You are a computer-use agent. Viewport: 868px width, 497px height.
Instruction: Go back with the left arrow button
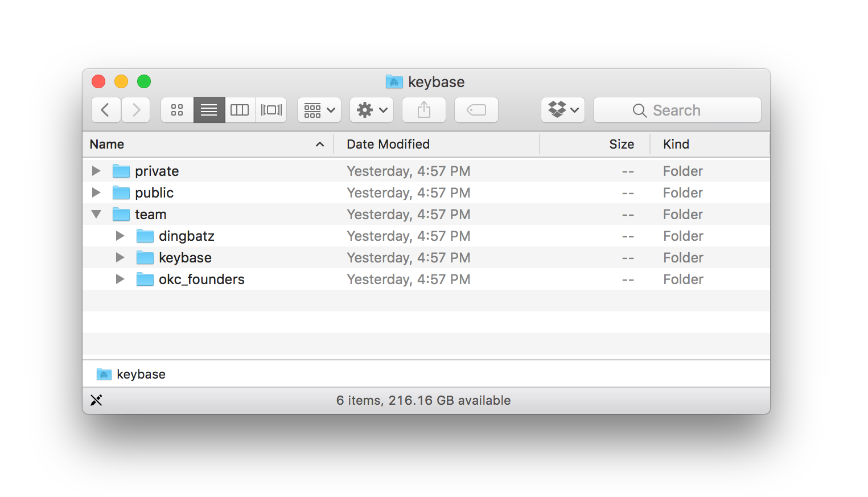(106, 110)
